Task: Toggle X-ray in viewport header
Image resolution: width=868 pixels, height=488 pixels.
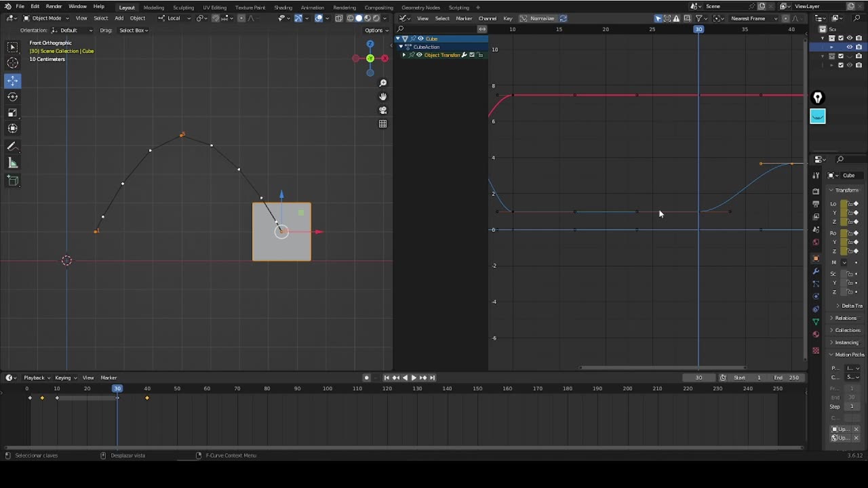Action: [339, 18]
